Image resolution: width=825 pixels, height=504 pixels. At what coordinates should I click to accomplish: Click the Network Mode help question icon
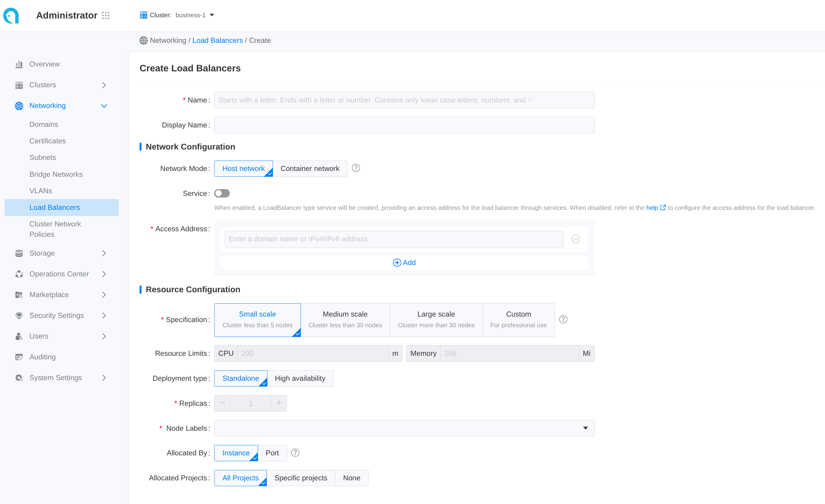(356, 168)
